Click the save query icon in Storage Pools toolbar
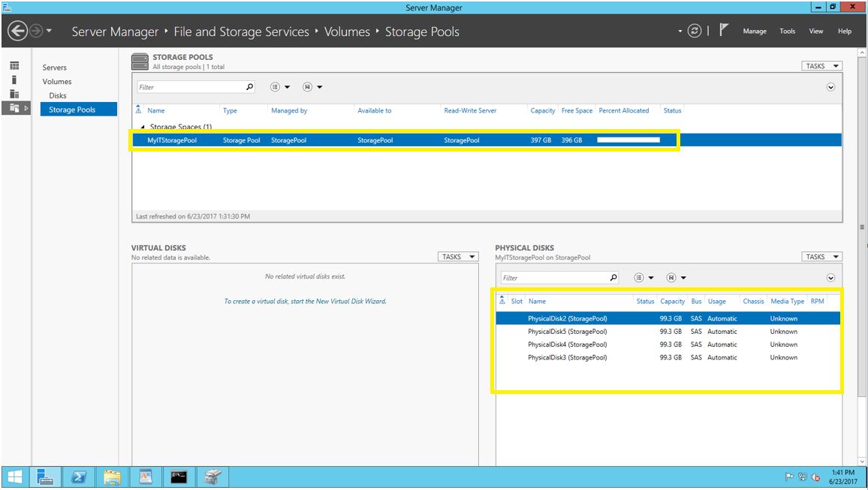Screen dimensions: 868x490 tap(307, 86)
